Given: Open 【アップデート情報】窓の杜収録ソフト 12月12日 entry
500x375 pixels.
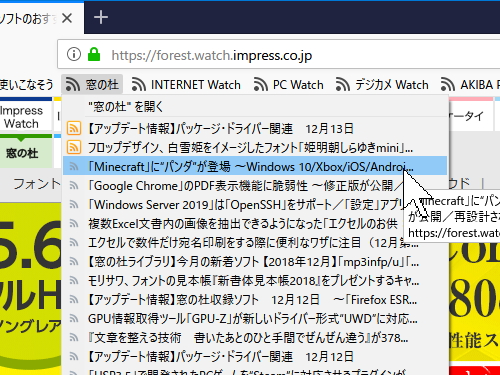Looking at the screenshot, I should pos(255,300).
